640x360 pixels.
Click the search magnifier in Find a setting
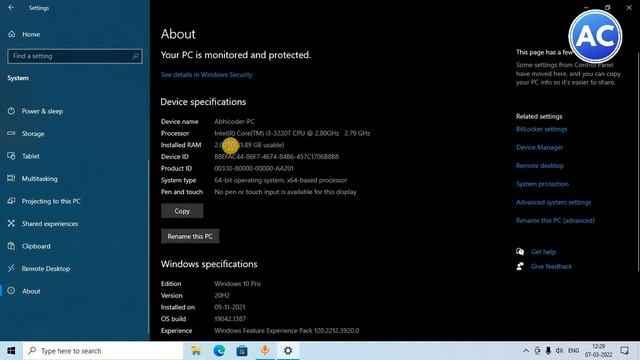(135, 56)
